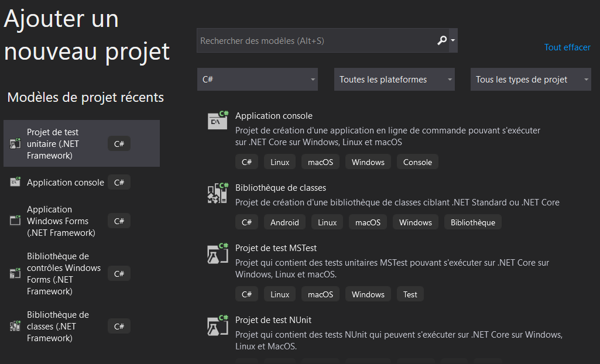Click the recent Bibliothèque de classes (.NET Framework) icon

point(15,327)
